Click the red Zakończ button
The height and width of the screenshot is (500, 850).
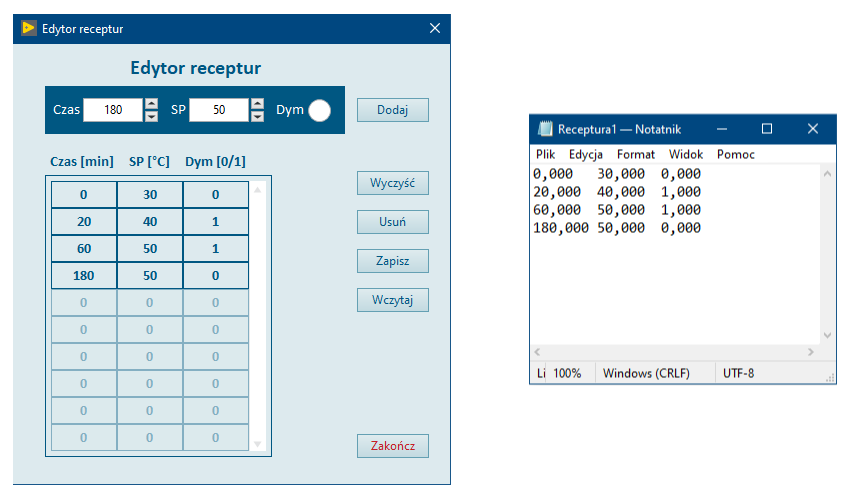(393, 446)
